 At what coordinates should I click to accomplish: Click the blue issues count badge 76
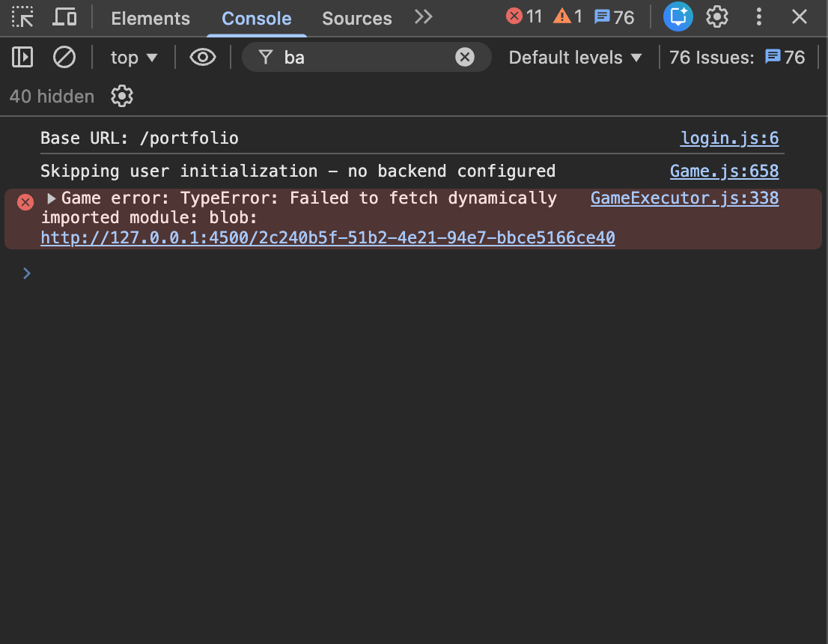tap(614, 17)
